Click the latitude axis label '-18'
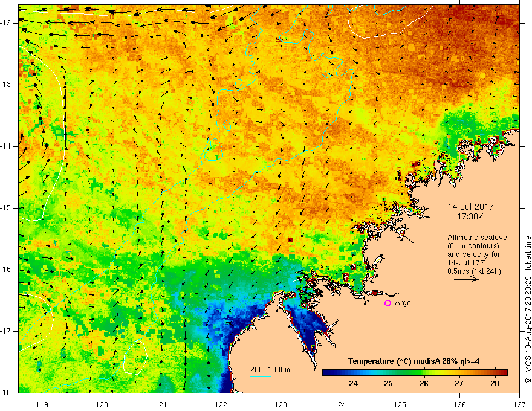The image size is (532, 411). coord(5,393)
